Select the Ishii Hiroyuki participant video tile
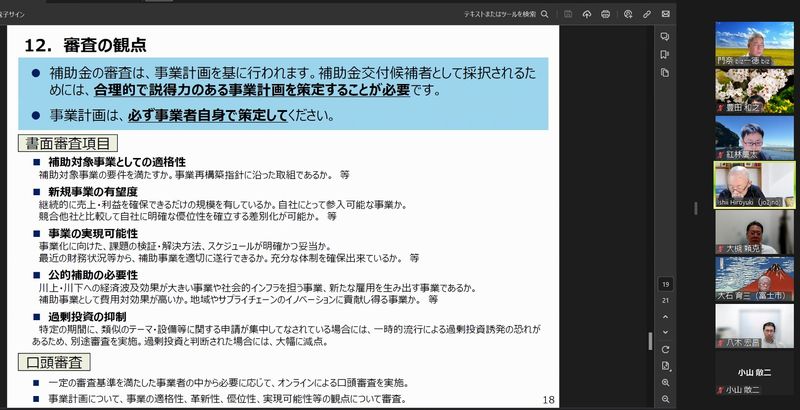The width and height of the screenshot is (800, 410). (x=754, y=182)
